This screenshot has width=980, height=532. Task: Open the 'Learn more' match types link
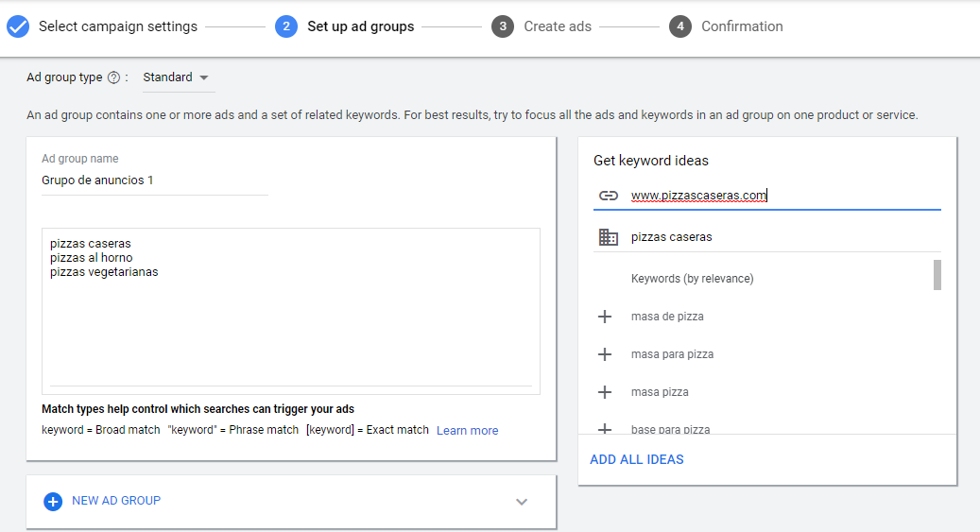click(x=467, y=430)
